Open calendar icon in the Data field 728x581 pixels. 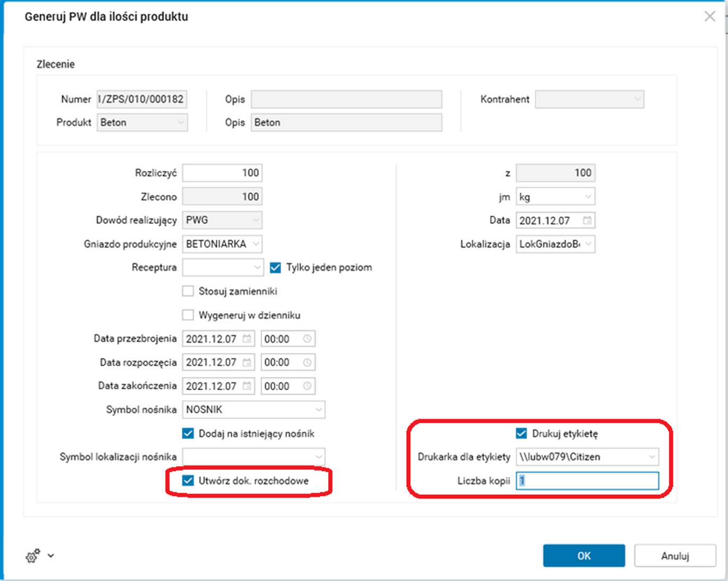587,221
